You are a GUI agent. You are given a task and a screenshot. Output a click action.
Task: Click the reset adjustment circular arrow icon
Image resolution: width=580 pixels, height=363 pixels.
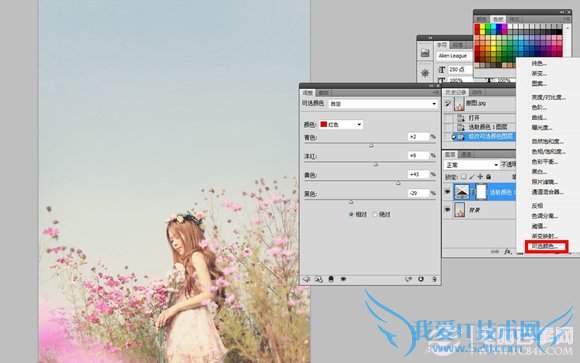click(x=421, y=279)
